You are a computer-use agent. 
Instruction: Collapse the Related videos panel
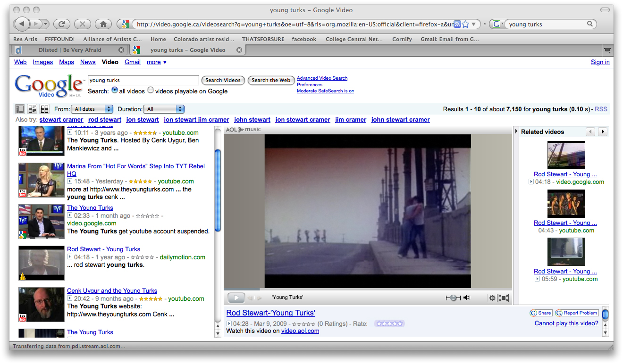516,132
